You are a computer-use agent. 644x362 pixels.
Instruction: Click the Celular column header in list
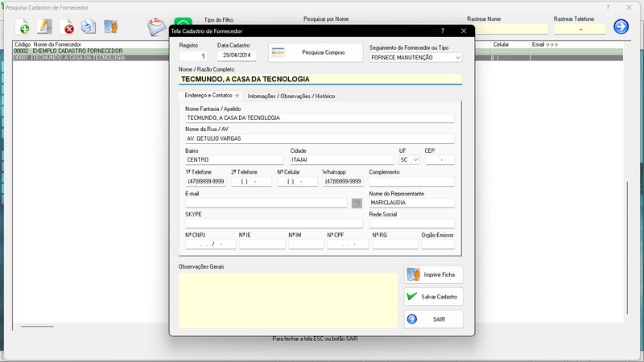point(501,44)
